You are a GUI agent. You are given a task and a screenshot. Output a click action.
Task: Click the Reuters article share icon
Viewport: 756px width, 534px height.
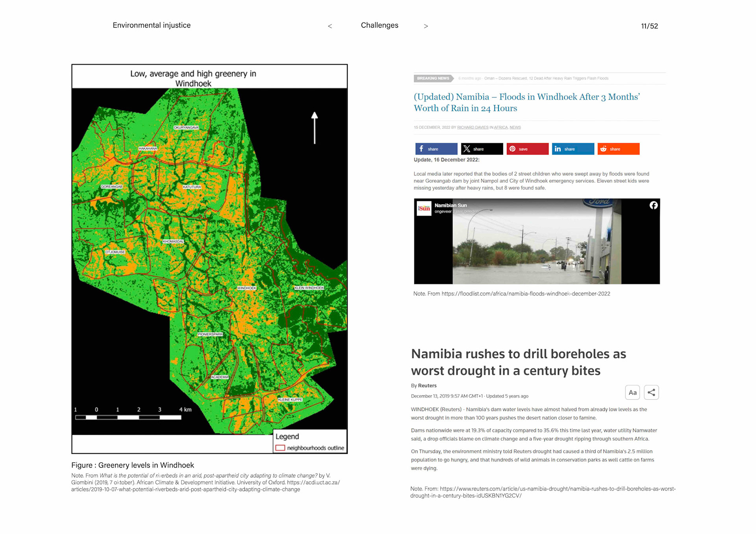(651, 392)
